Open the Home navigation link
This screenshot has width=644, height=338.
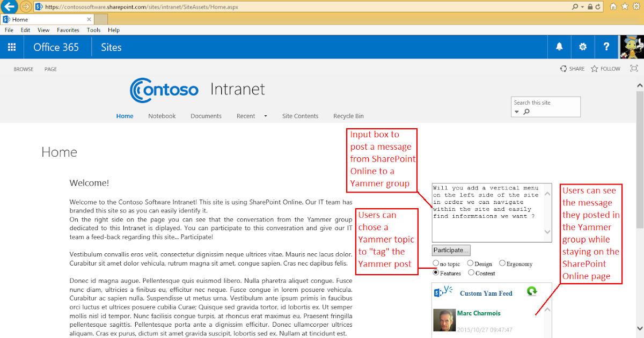click(125, 116)
